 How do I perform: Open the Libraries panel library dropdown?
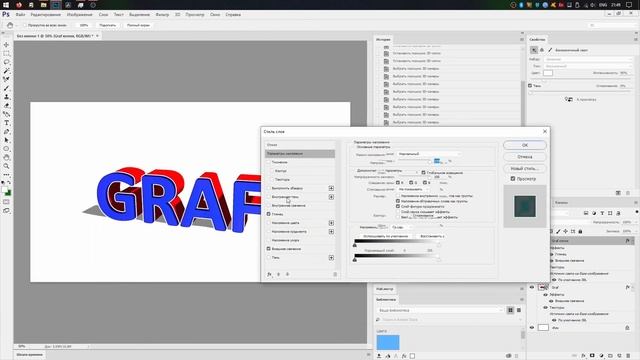click(x=440, y=310)
